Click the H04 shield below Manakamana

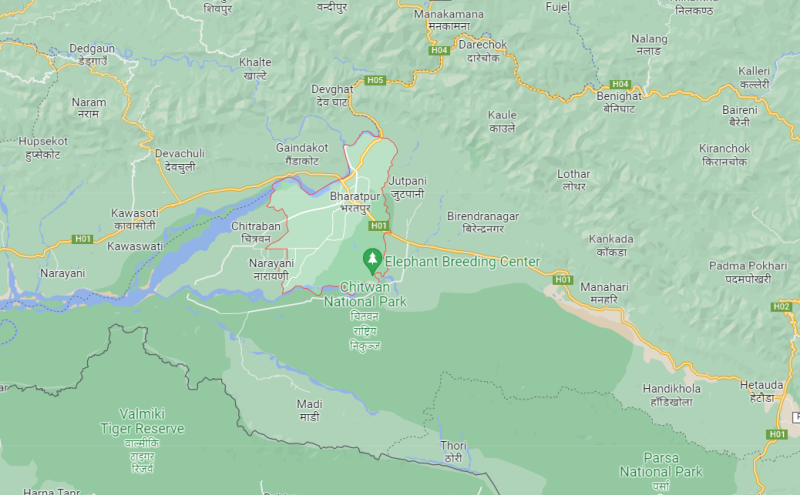click(439, 50)
